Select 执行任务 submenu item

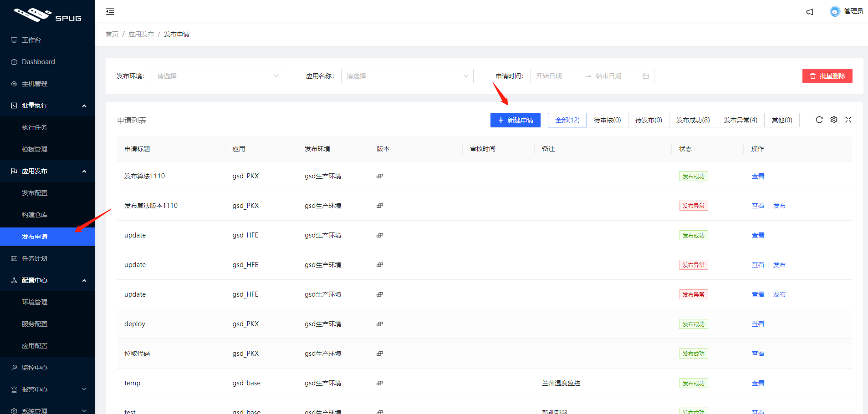pos(47,127)
